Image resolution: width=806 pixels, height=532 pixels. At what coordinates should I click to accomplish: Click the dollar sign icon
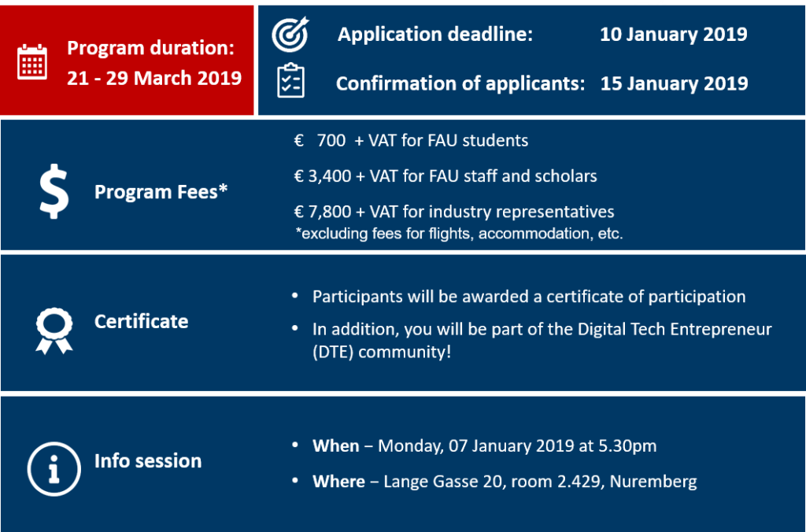(x=54, y=192)
